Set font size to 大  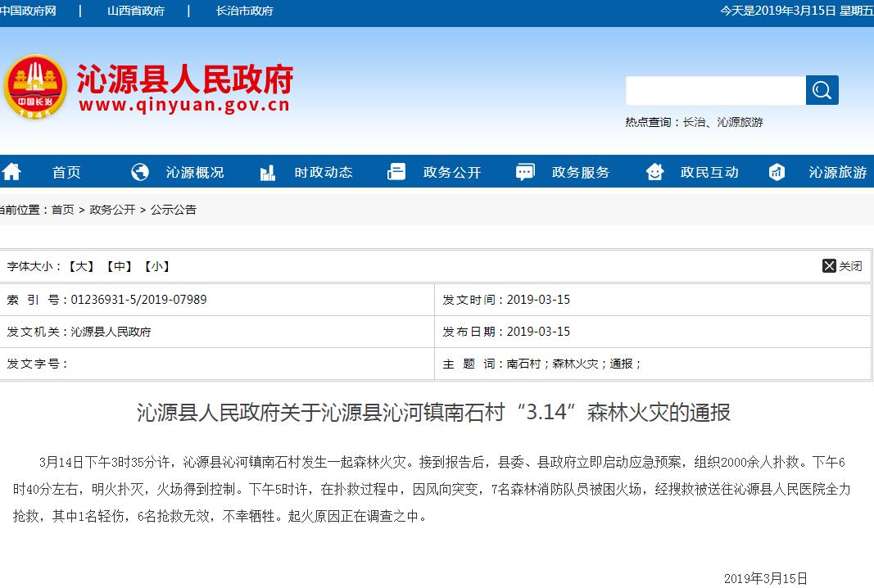tap(81, 266)
